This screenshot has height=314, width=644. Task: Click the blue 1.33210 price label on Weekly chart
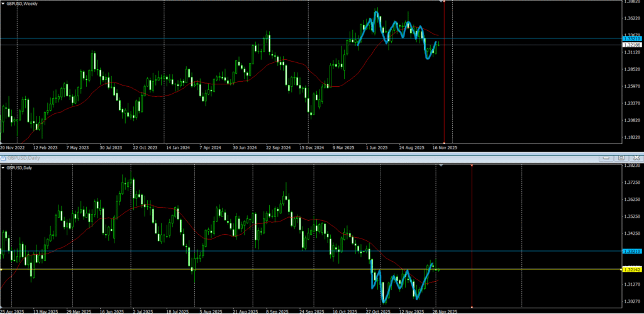[631, 39]
